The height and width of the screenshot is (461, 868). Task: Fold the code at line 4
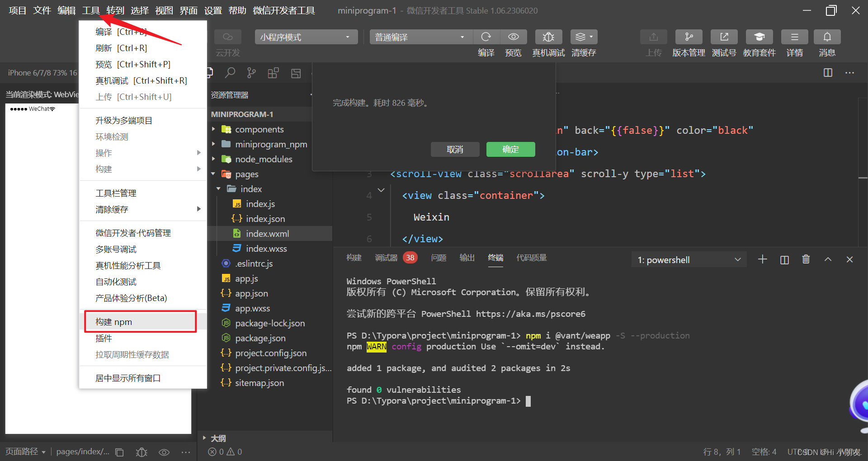[381, 190]
